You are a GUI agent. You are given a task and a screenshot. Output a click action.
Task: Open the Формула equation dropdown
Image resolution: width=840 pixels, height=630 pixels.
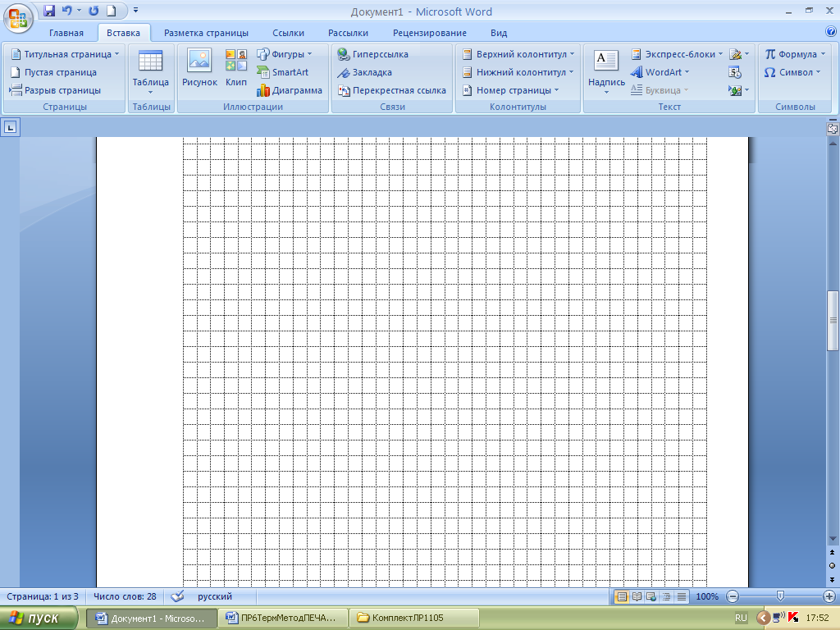click(x=795, y=54)
